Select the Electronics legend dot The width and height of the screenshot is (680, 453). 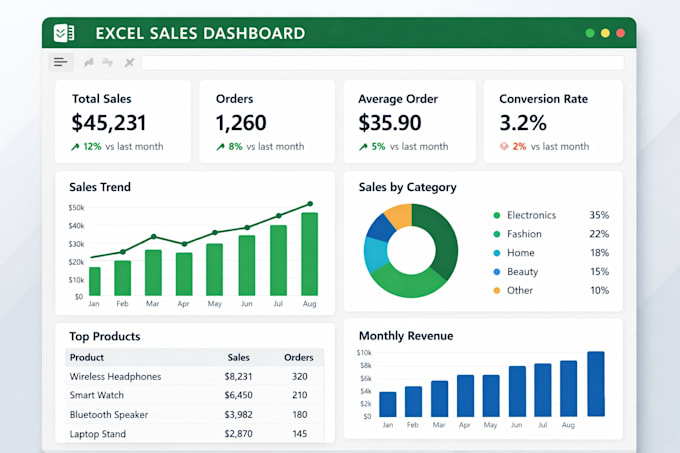click(497, 215)
